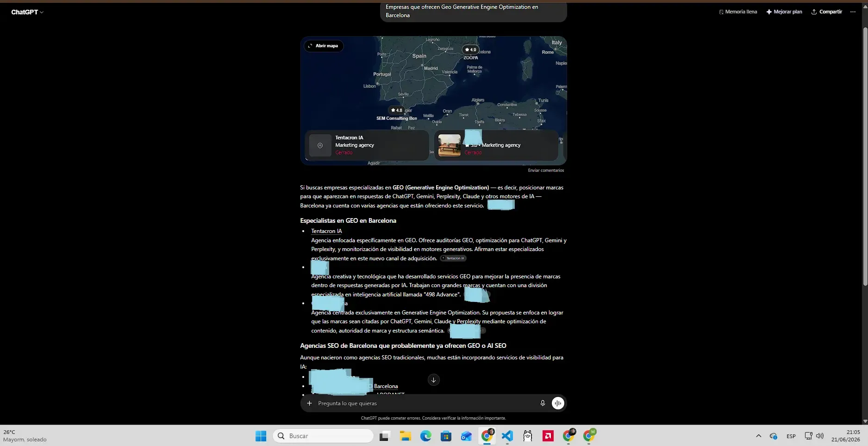The image size is (868, 446).
Task: Share the conversation with Compartir
Action: pyautogui.click(x=827, y=12)
